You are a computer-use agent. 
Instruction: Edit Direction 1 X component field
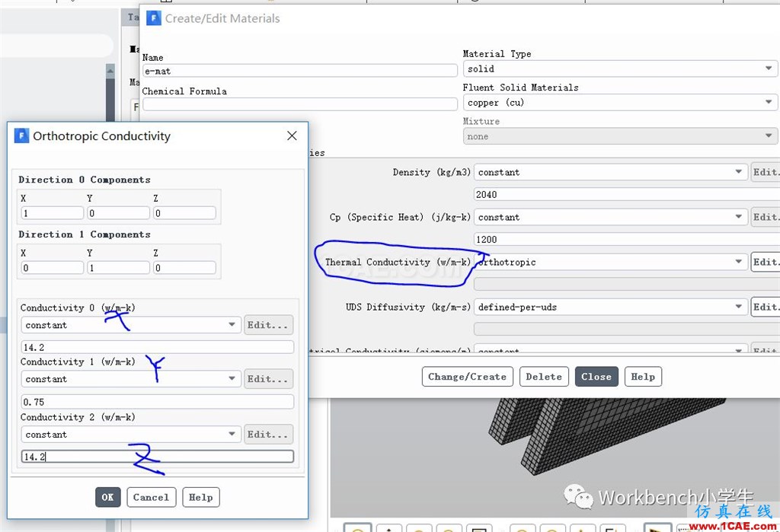click(x=53, y=268)
